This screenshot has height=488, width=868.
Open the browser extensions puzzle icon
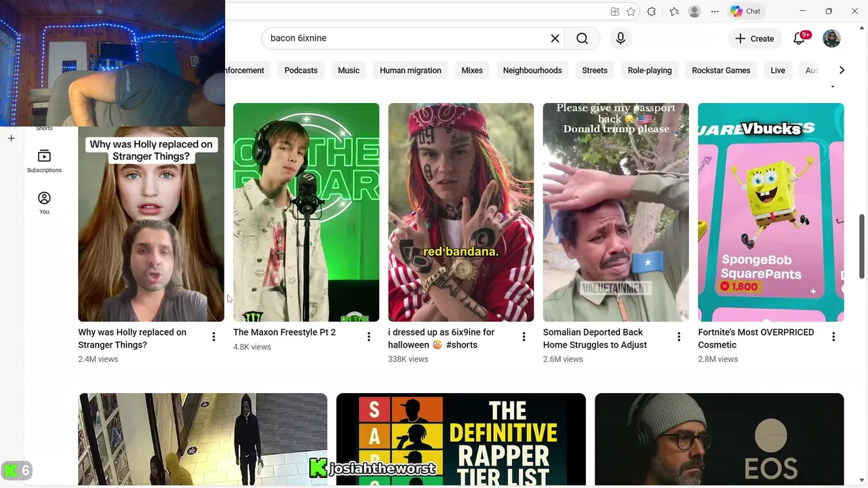[652, 12]
